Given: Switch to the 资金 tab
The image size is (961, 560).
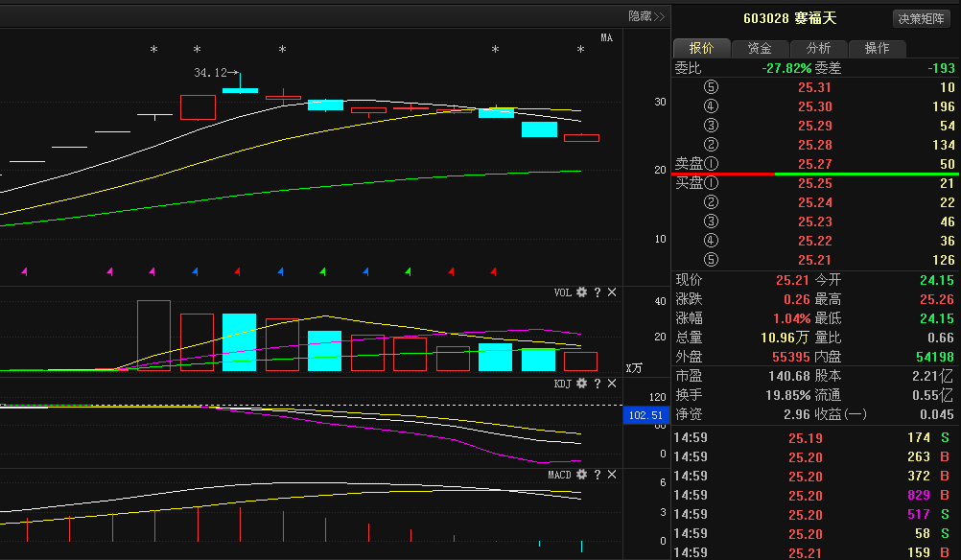Looking at the screenshot, I should point(760,48).
